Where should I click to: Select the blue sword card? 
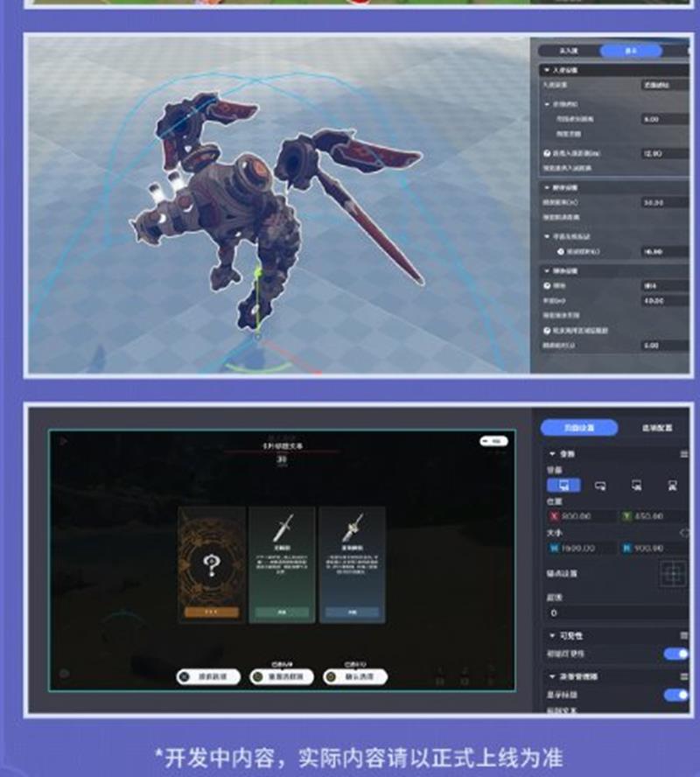[x=352, y=564]
